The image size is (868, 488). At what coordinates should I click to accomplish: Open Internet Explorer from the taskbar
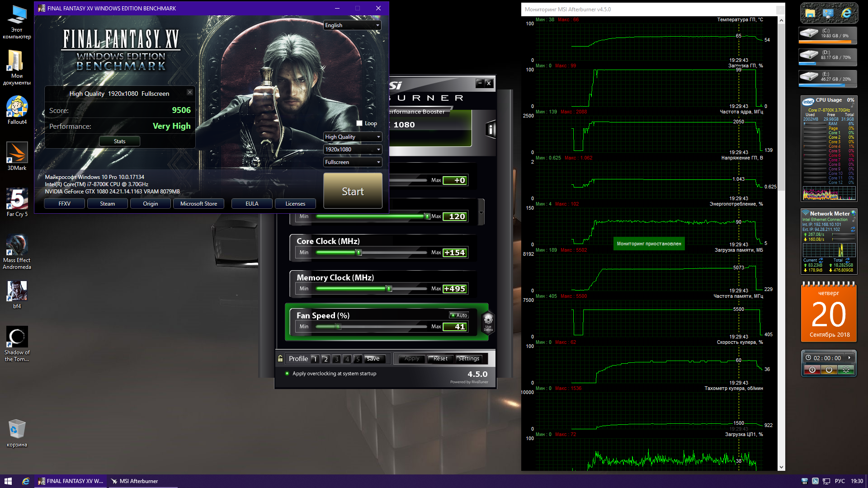click(x=26, y=481)
